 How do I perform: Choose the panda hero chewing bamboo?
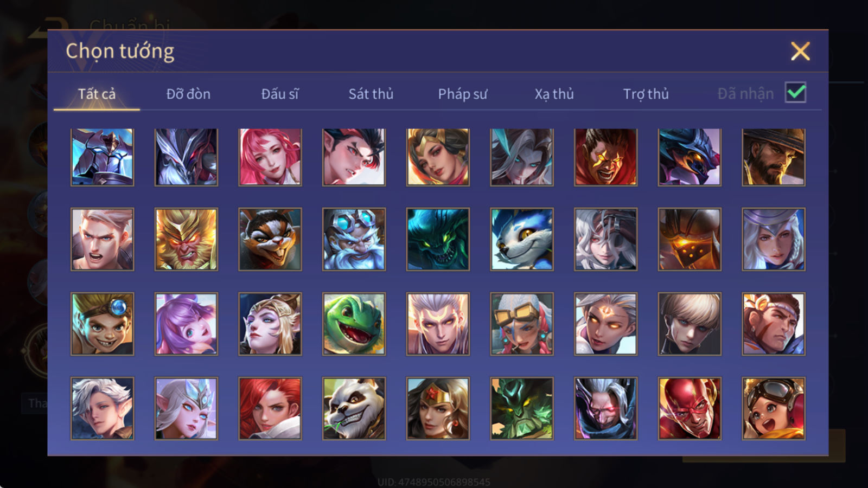coord(354,408)
